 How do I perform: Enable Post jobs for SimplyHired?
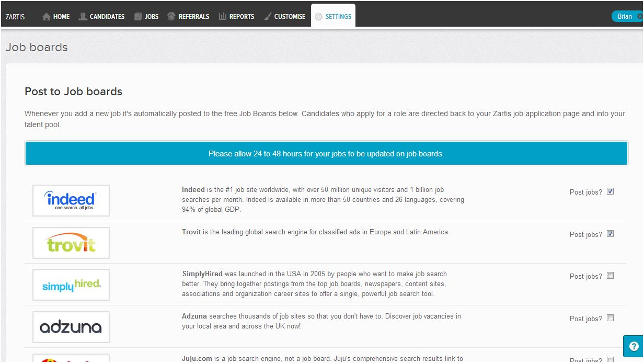(x=610, y=276)
